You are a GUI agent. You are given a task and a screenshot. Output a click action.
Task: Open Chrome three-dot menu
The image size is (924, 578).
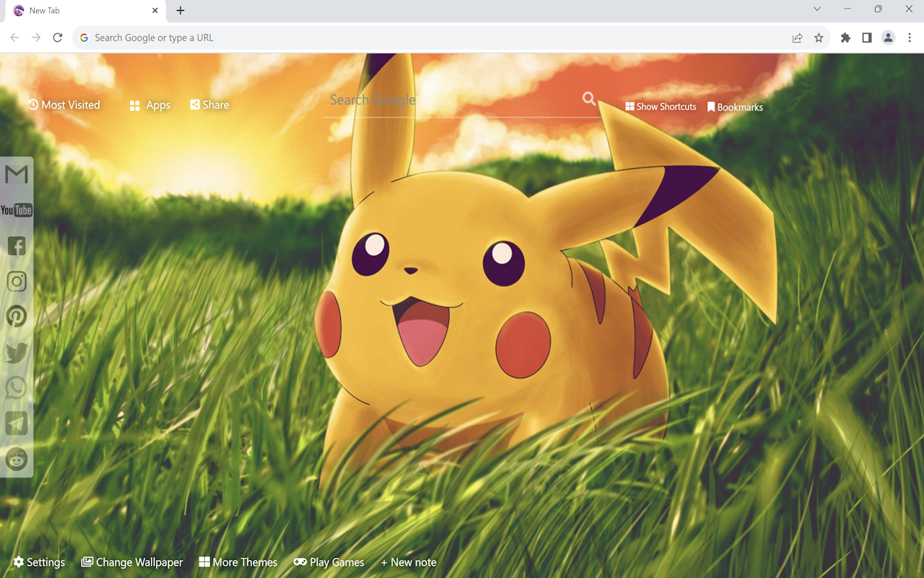pyautogui.click(x=910, y=38)
